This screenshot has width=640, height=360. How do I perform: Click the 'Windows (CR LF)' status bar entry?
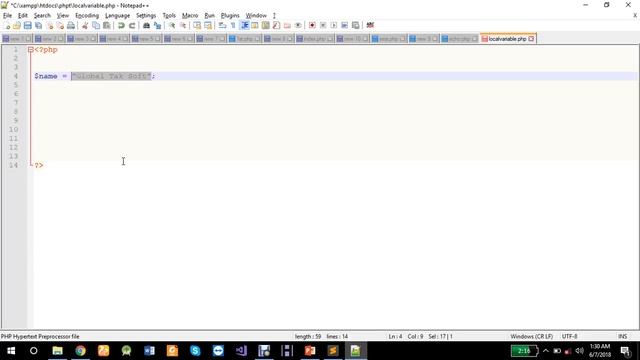531,336
